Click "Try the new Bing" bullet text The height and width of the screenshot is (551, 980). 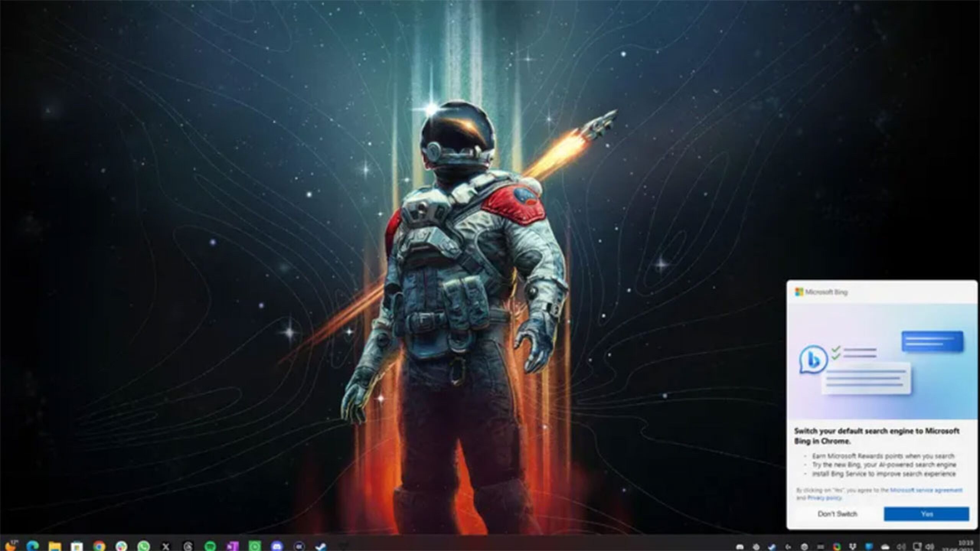point(884,465)
